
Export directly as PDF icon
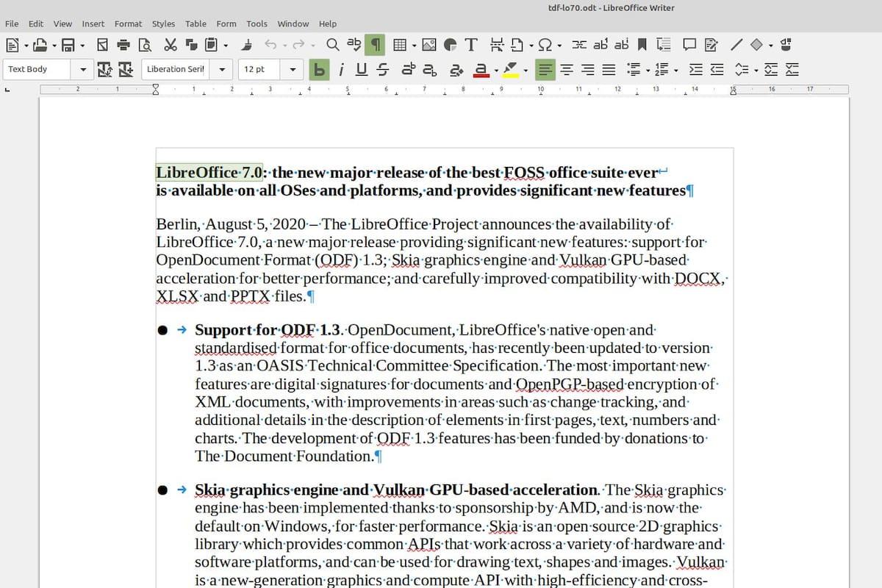tap(102, 45)
